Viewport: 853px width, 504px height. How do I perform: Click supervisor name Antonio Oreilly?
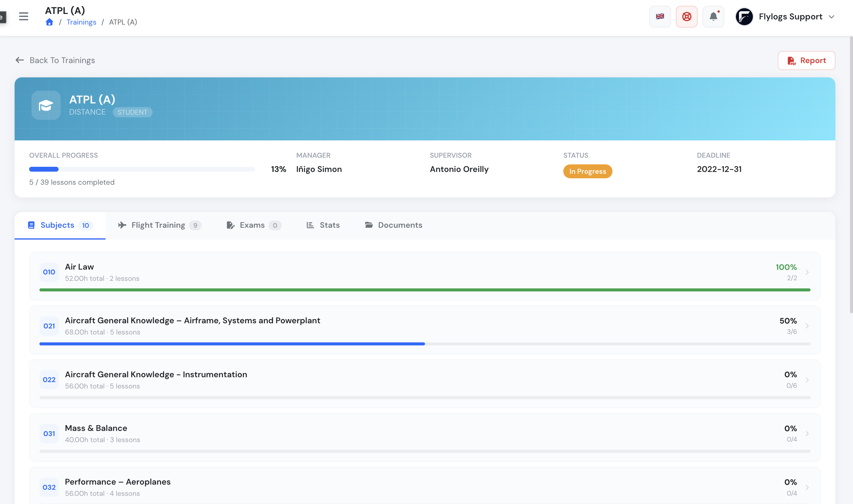pyautogui.click(x=459, y=169)
